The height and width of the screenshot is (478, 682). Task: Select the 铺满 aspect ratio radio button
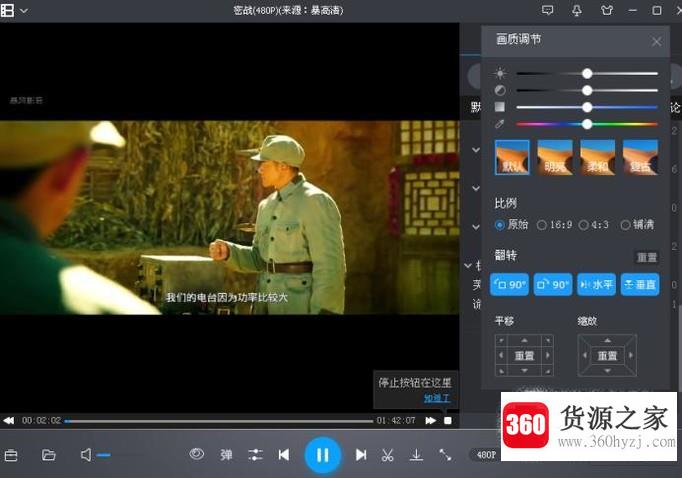[625, 225]
